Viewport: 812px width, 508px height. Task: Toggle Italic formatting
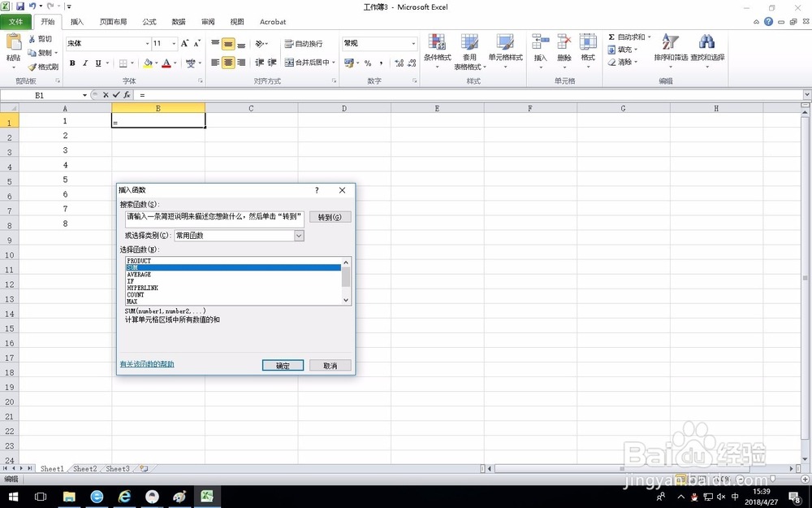[x=85, y=63]
